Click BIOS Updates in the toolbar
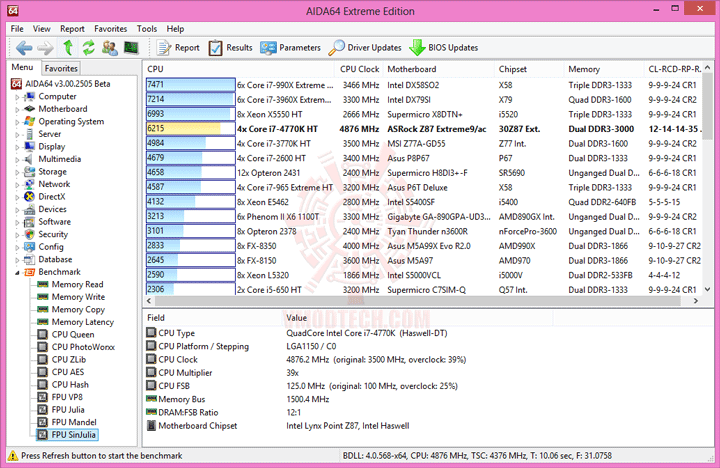720x468 pixels. click(444, 48)
